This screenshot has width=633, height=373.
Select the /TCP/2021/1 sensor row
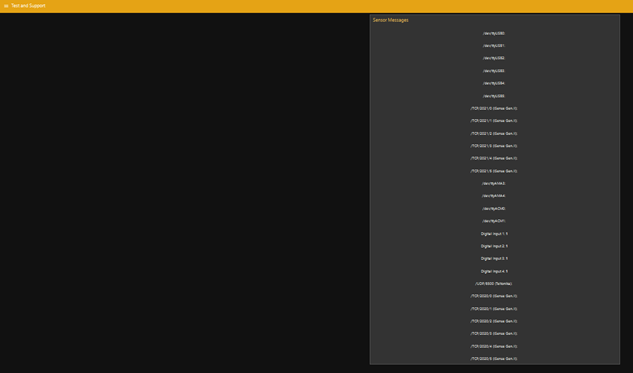tap(494, 121)
